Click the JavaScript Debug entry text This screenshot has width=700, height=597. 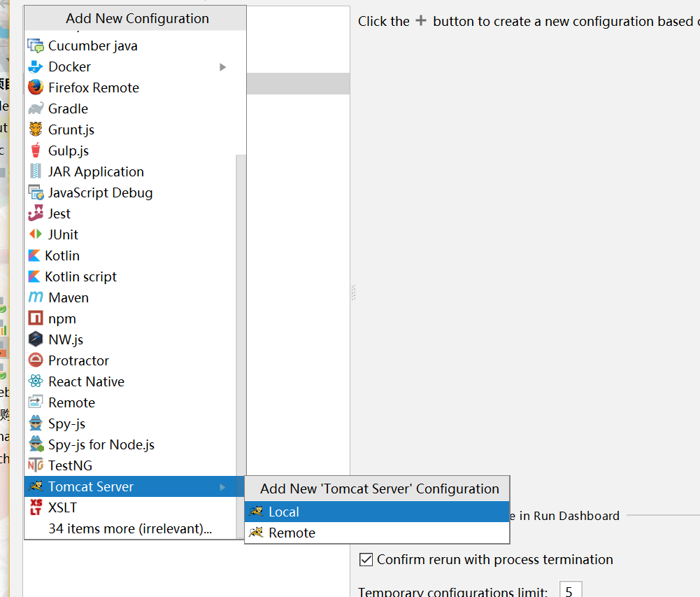[101, 192]
